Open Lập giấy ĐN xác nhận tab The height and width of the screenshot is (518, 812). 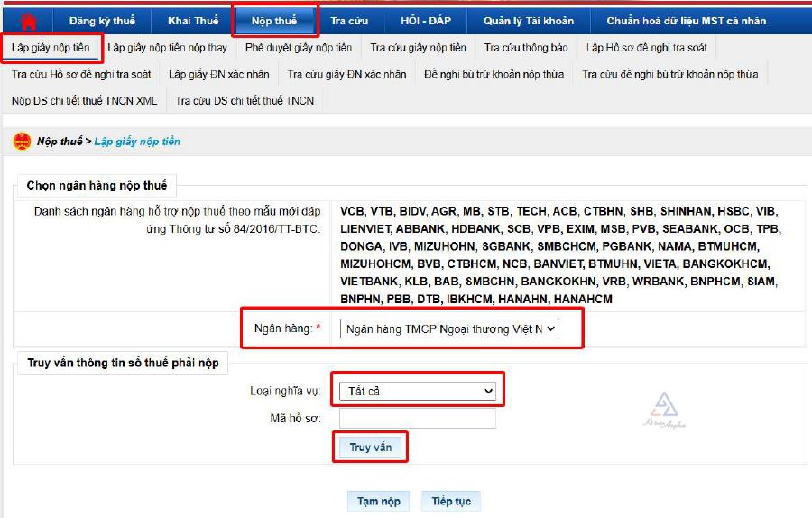pos(218,74)
